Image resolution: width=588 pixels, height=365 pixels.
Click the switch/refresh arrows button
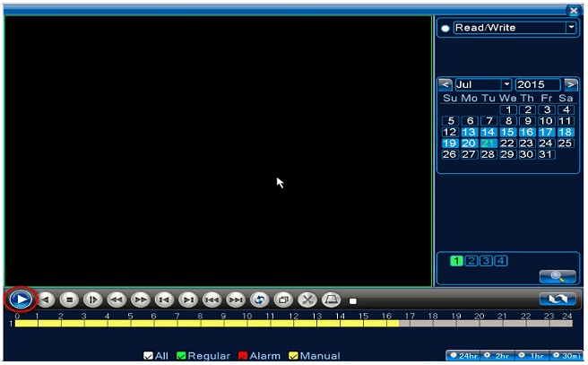[x=557, y=300]
